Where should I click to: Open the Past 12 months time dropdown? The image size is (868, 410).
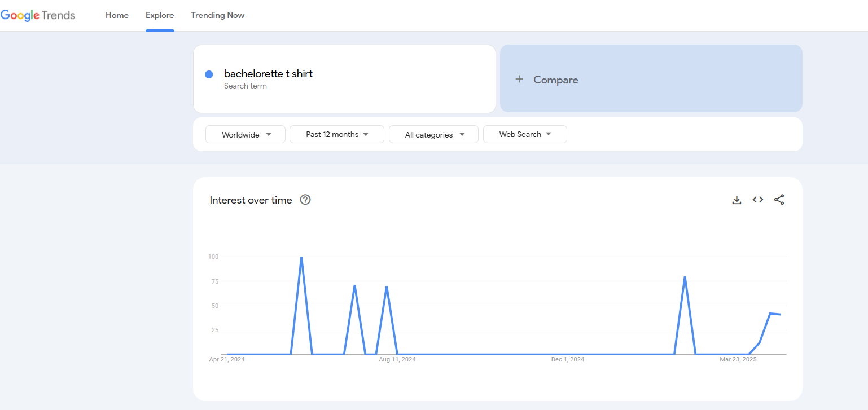337,134
